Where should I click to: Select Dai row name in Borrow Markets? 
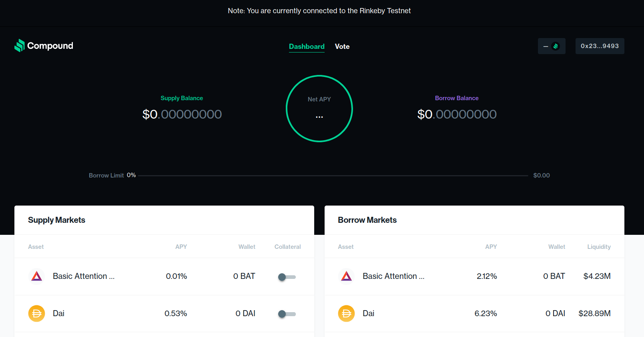click(368, 313)
